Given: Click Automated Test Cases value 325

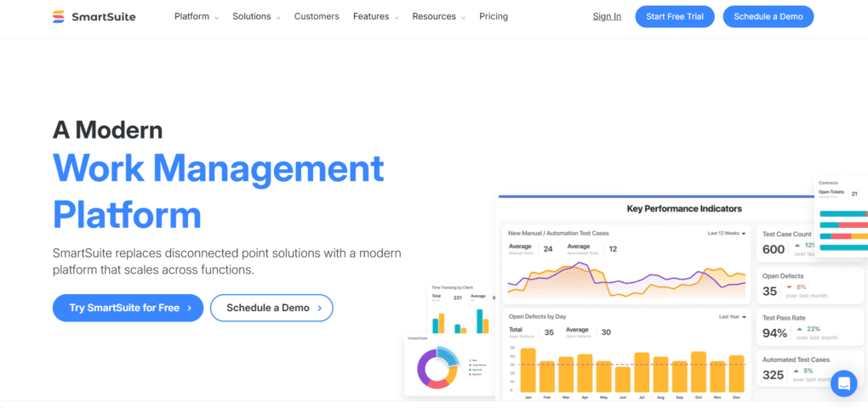Looking at the screenshot, I should coord(773,375).
